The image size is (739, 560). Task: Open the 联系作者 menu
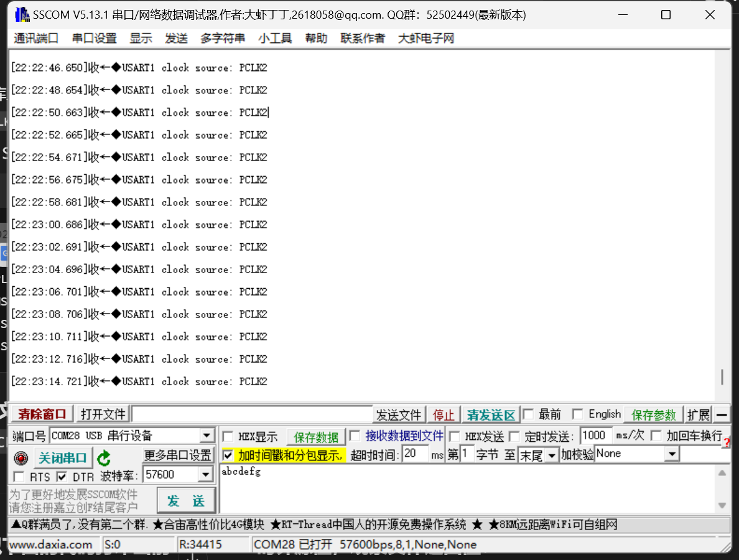point(363,38)
